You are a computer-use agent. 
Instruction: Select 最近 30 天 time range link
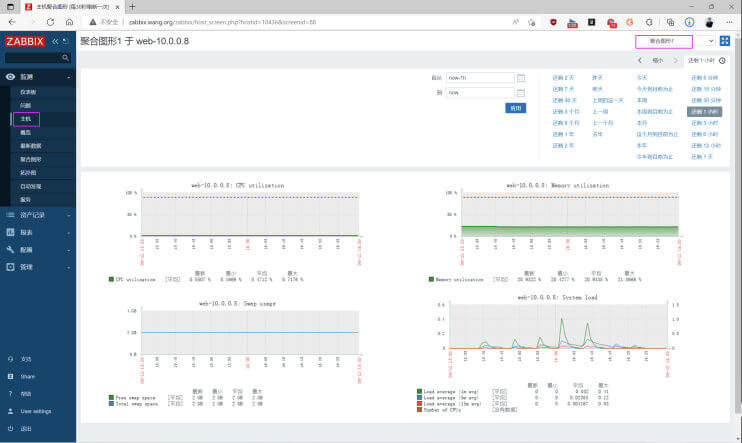[x=565, y=100]
